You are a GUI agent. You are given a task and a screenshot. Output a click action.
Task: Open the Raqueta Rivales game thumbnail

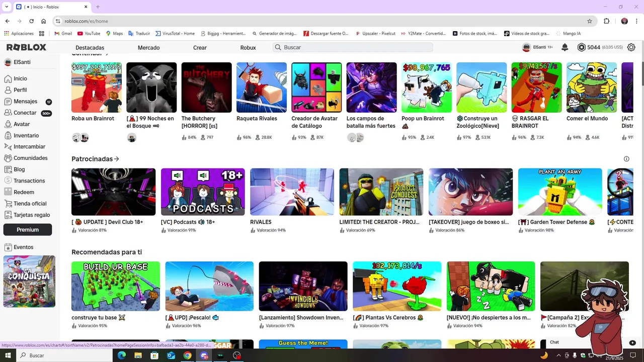262,87
